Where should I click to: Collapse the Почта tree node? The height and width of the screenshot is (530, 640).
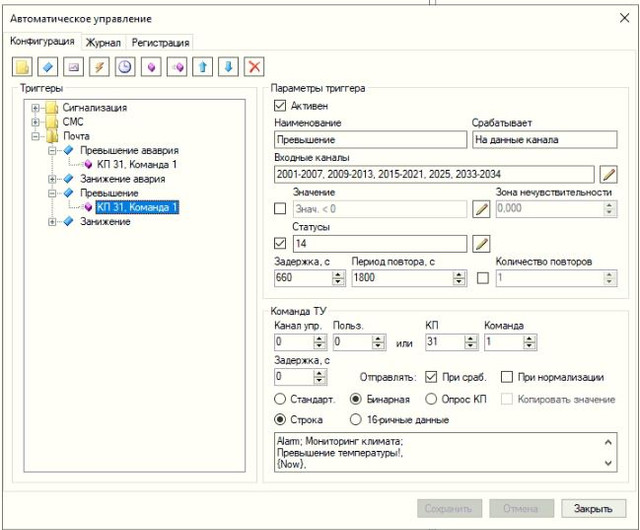coord(36,136)
